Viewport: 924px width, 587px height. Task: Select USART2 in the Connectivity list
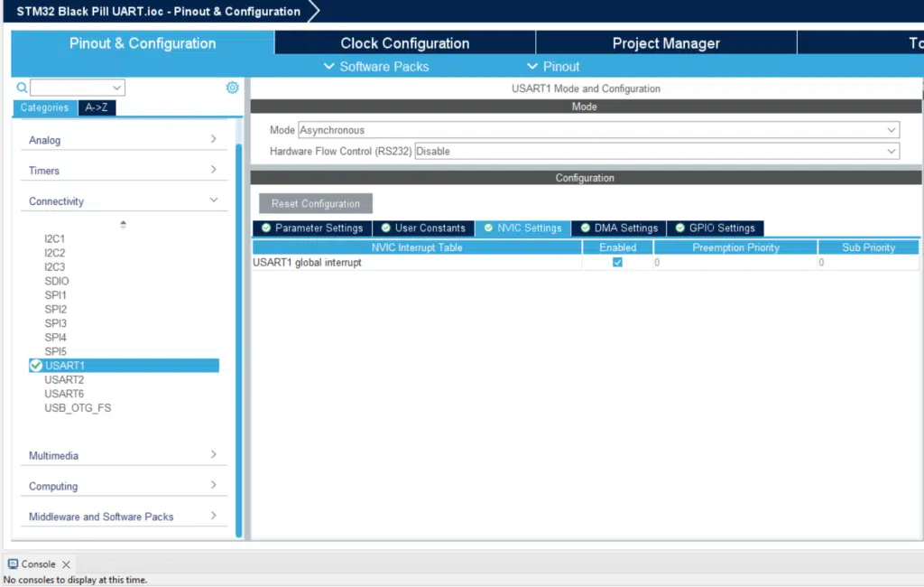(64, 380)
